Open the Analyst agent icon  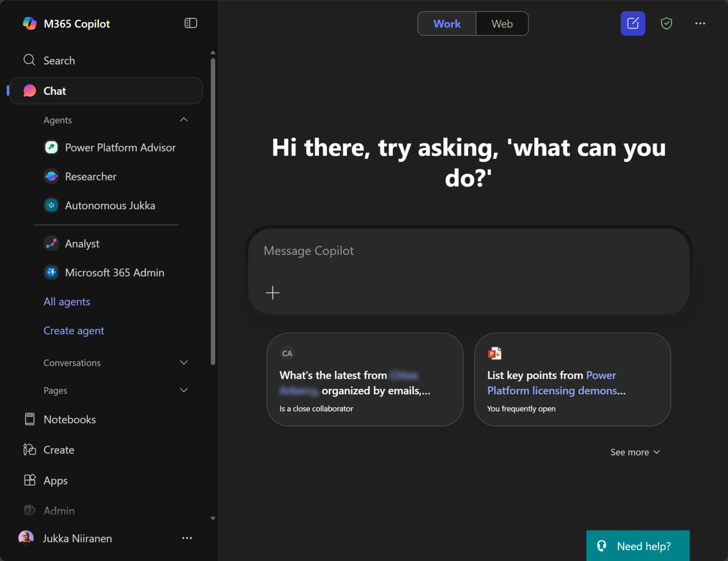[x=51, y=244]
